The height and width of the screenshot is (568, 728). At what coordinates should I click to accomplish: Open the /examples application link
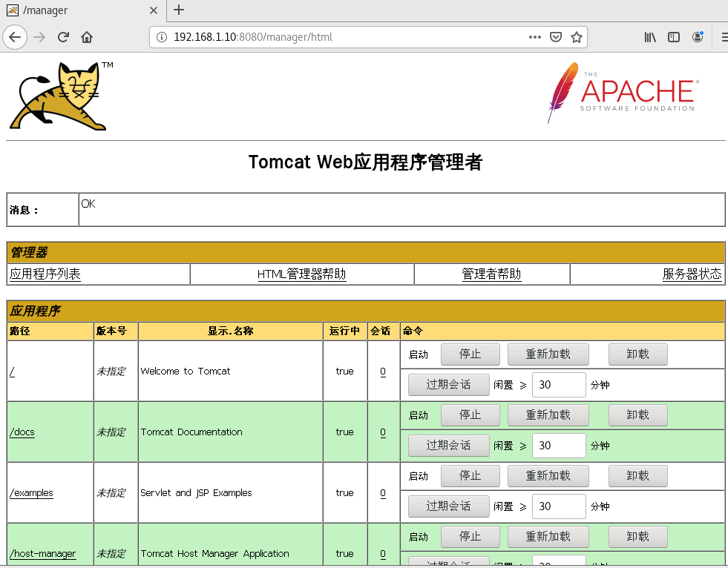31,493
